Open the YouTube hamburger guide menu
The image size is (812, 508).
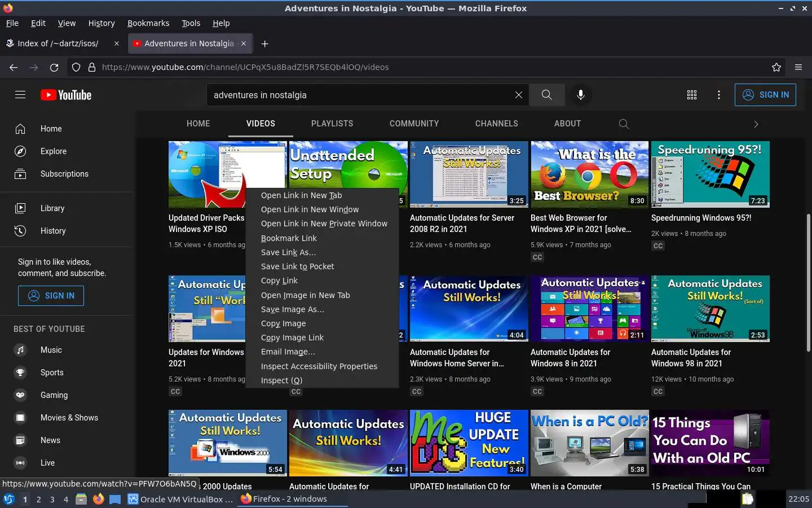click(20, 95)
